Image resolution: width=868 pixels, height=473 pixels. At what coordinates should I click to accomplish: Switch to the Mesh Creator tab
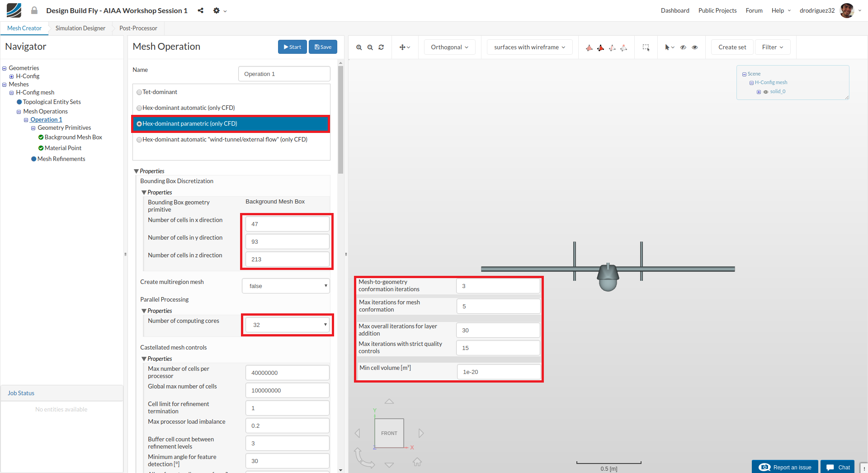tap(24, 28)
